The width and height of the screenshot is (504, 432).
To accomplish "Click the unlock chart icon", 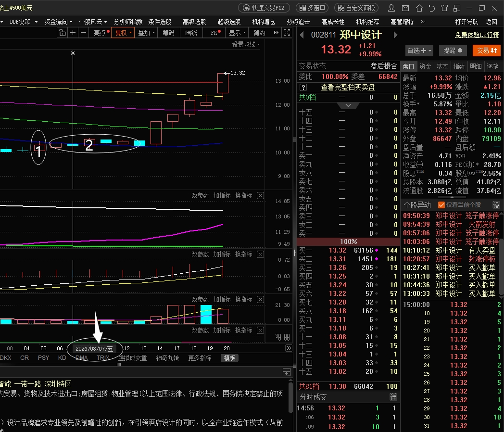I will (x=63, y=33).
